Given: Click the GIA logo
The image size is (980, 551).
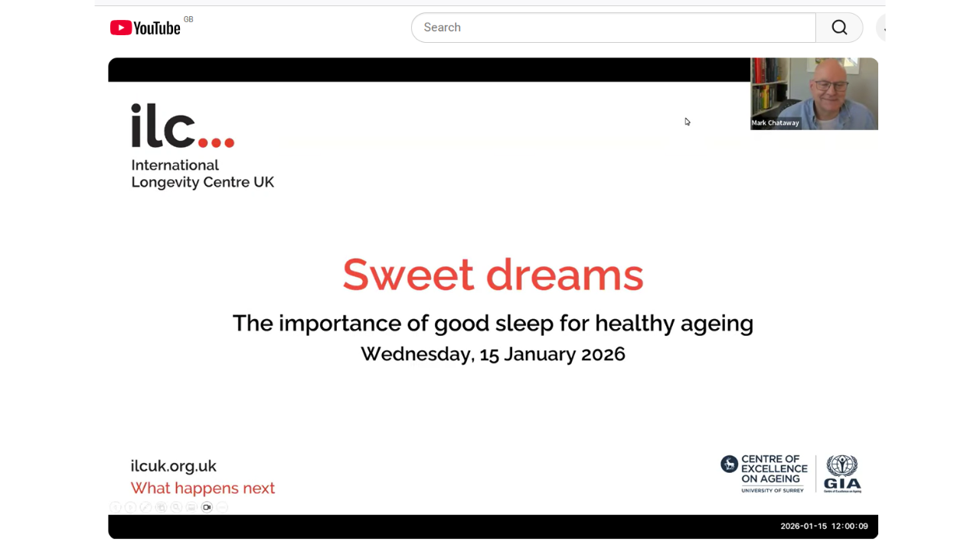Looking at the screenshot, I should click(841, 473).
